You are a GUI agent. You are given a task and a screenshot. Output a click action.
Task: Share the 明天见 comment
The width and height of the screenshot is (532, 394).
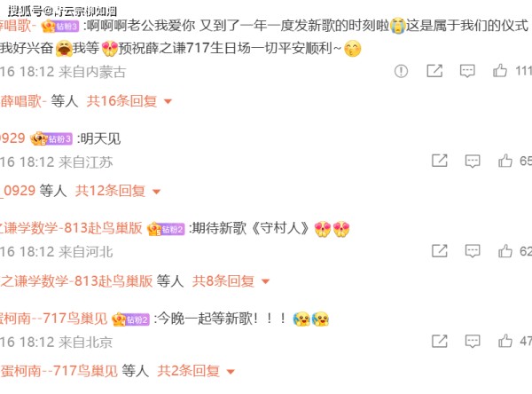click(x=440, y=161)
